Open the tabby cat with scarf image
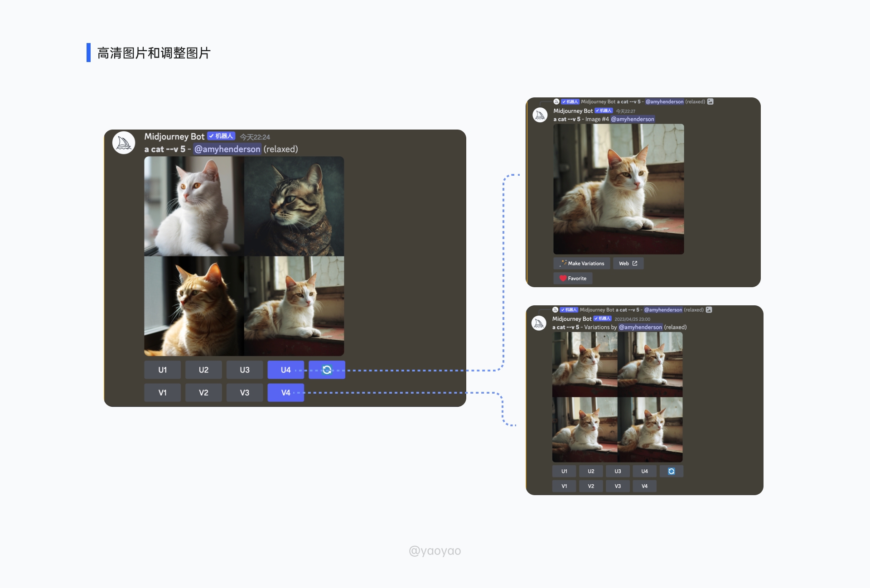The height and width of the screenshot is (588, 870). (x=294, y=206)
